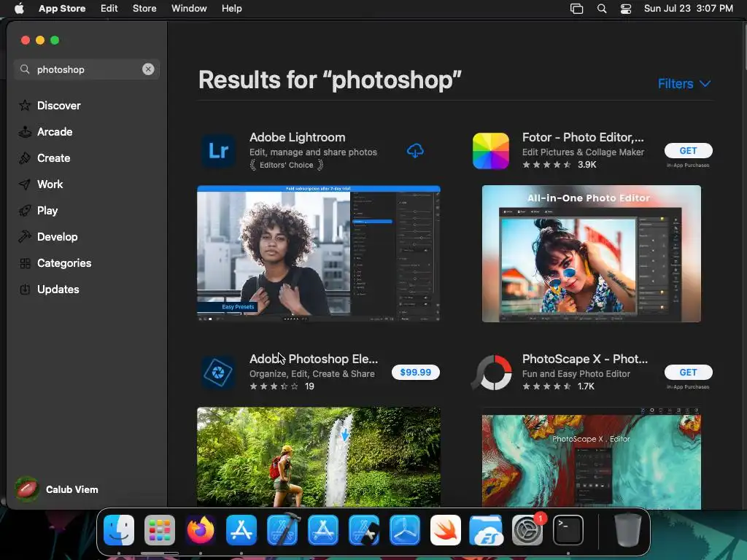Viewport: 747px width, 560px height.
Task: Open Launchpad from the Dock
Action: pyautogui.click(x=160, y=530)
